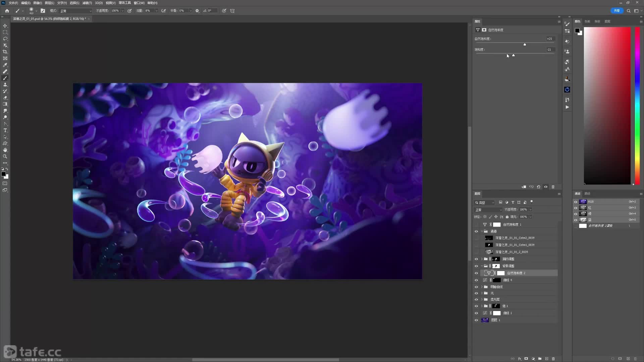Expand the 柔光层 group
Viewport: 644px width, 362px height.
(482, 300)
